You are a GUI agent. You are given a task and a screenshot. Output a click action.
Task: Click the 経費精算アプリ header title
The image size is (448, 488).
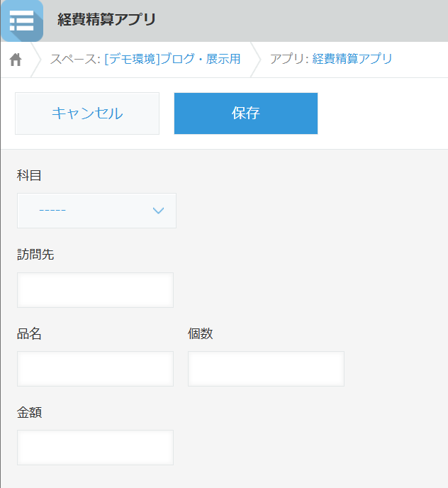coord(106,20)
